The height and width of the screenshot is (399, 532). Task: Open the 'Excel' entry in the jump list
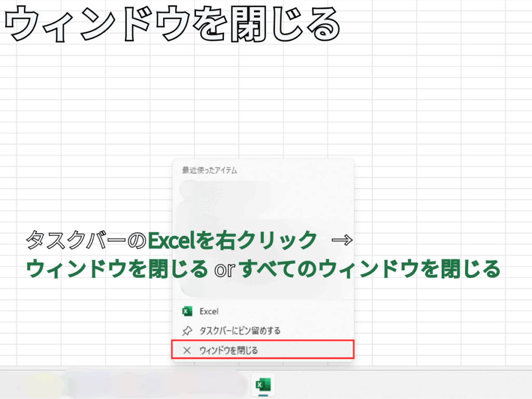(x=262, y=311)
